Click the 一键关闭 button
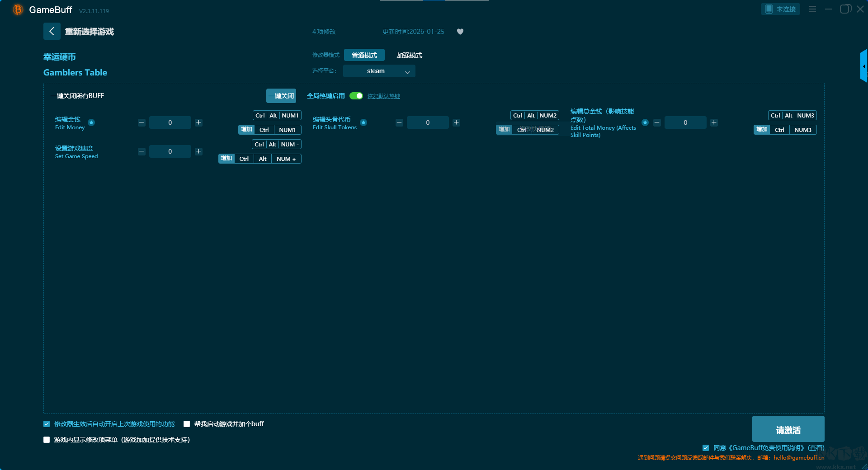 [x=281, y=96]
